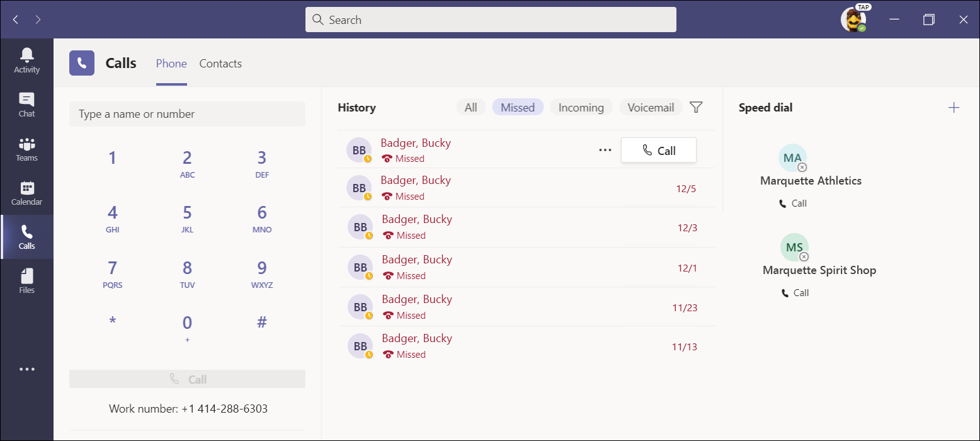Toggle the All history filter
This screenshot has height=441, width=980.
(470, 108)
